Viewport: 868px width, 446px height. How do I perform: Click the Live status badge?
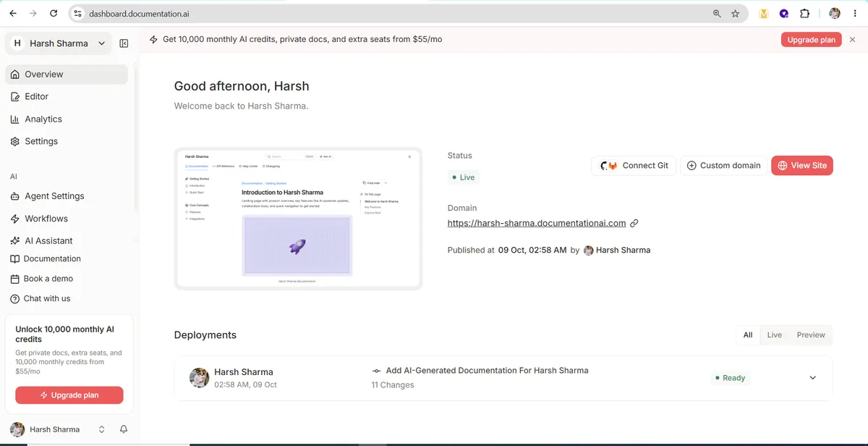click(464, 177)
